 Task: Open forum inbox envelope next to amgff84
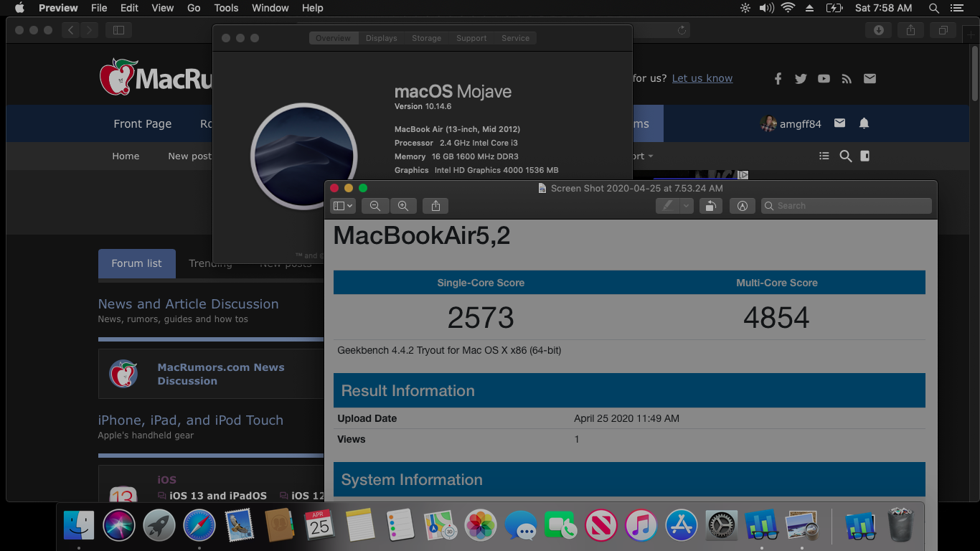pos(839,123)
